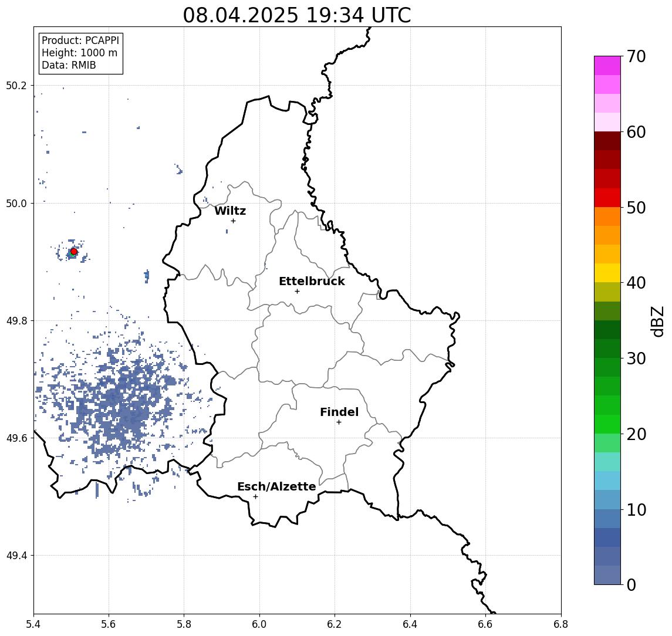672x636 pixels.
Task: Click the 6.2 longitude axis label
Action: 335,624
